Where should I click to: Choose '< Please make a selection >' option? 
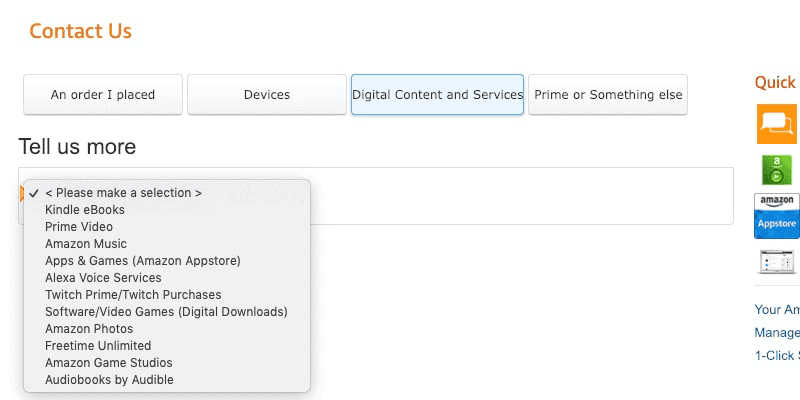tap(167, 193)
